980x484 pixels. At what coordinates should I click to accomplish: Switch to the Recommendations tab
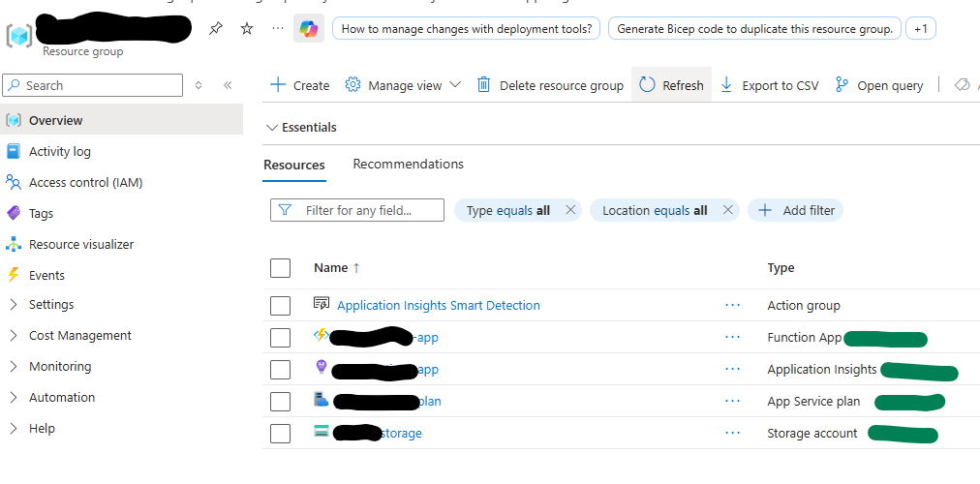(x=408, y=164)
